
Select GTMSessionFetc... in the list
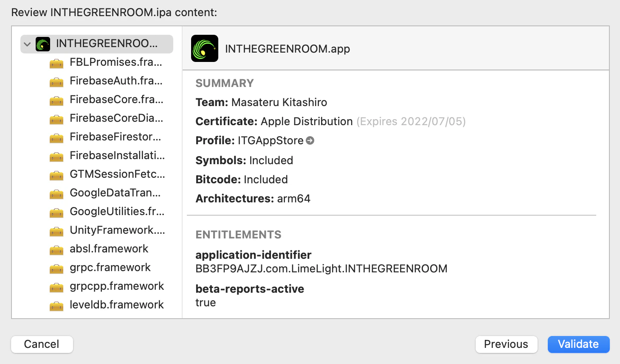[118, 174]
